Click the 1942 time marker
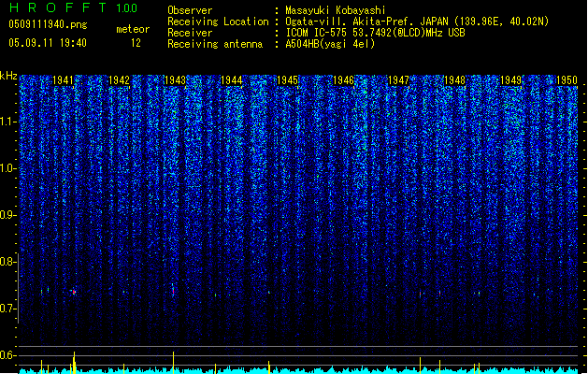This screenshot has height=374, width=588. (119, 80)
